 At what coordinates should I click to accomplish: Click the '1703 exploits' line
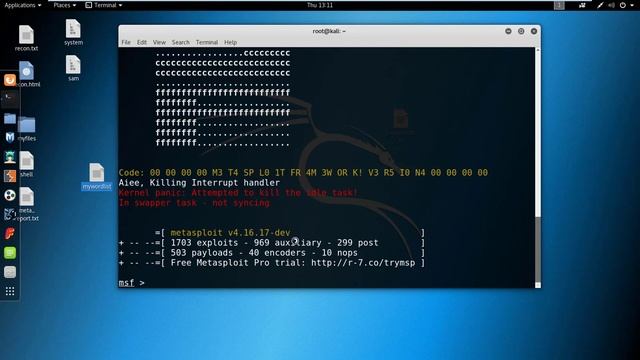click(271, 243)
